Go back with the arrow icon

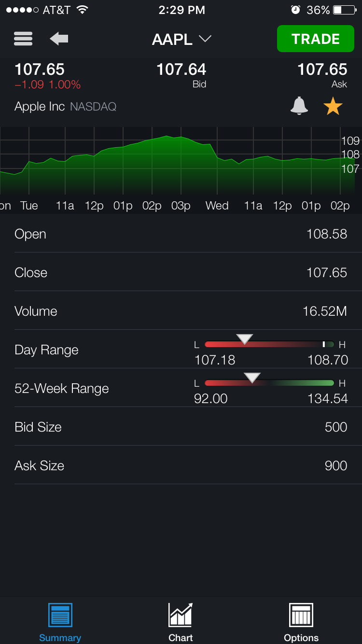59,39
